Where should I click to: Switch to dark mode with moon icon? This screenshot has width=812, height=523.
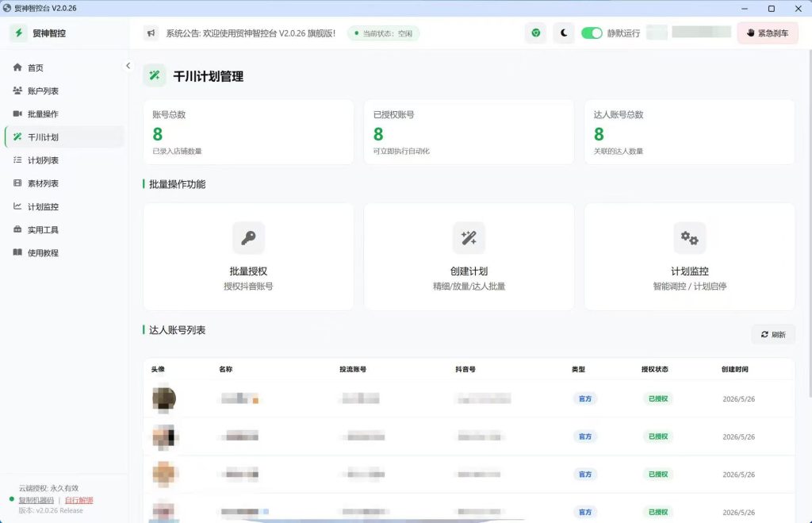click(x=564, y=33)
